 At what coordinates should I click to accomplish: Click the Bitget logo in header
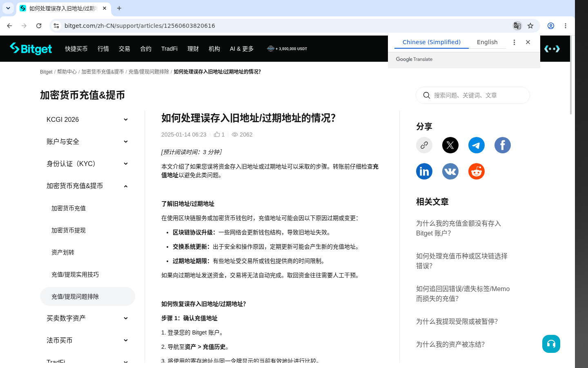coord(31,49)
